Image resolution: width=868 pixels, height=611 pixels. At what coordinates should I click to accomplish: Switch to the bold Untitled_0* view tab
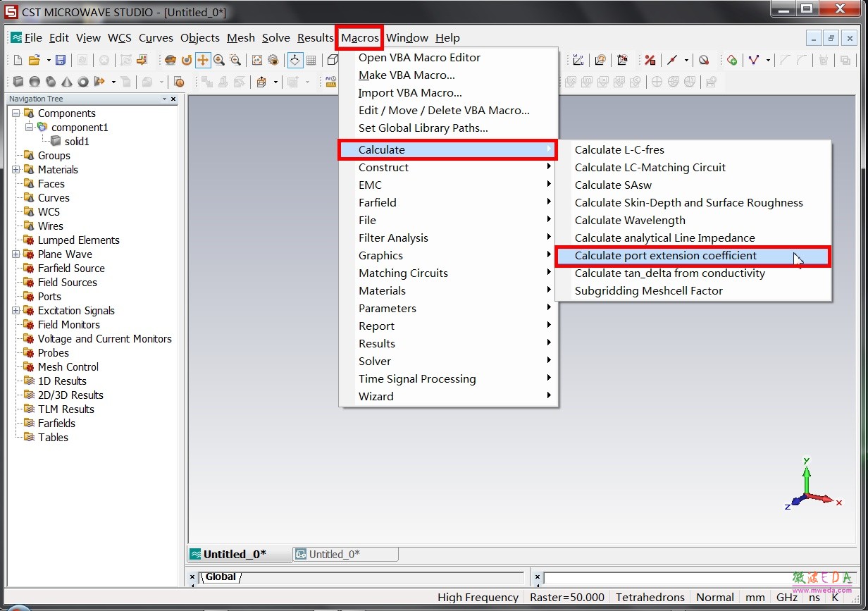(240, 554)
